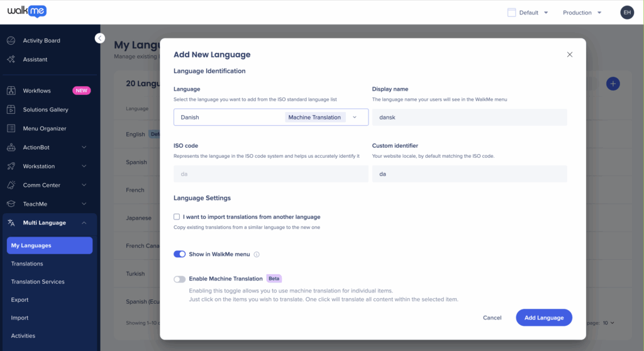Collapse the sidebar with the arrow icon
Screen dimensions: 644x351
pyautogui.click(x=100, y=38)
